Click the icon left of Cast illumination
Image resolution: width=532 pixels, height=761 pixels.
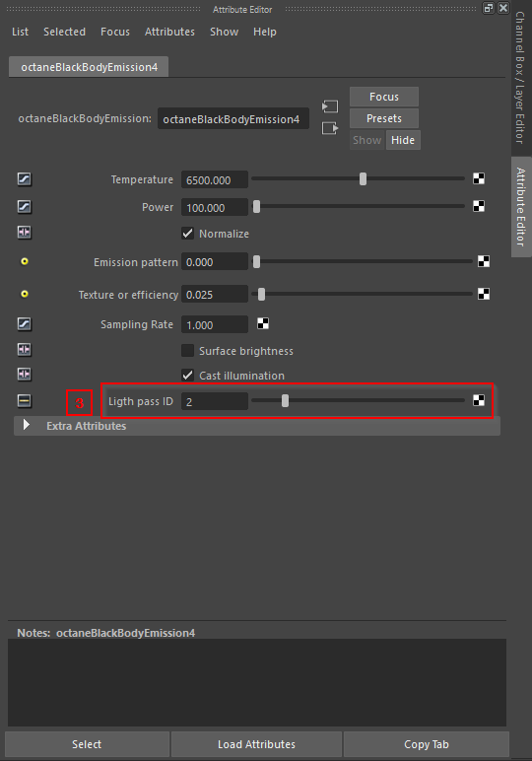coord(25,375)
